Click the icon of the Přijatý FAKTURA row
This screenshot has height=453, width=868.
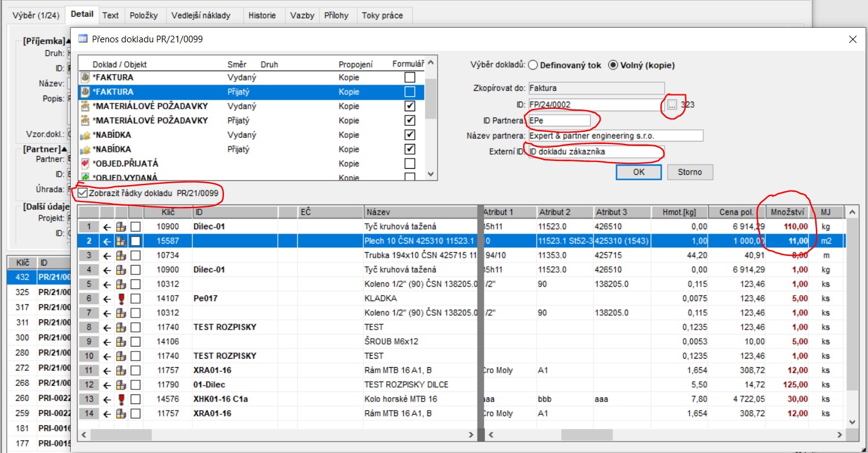(85, 92)
